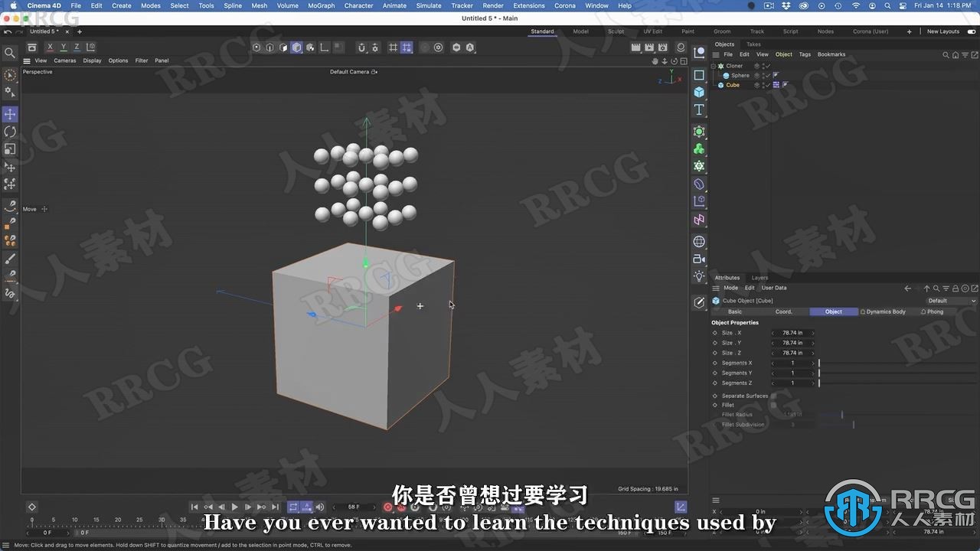Click User Data in Attributes
Image resolution: width=980 pixels, height=551 pixels.
coord(774,288)
